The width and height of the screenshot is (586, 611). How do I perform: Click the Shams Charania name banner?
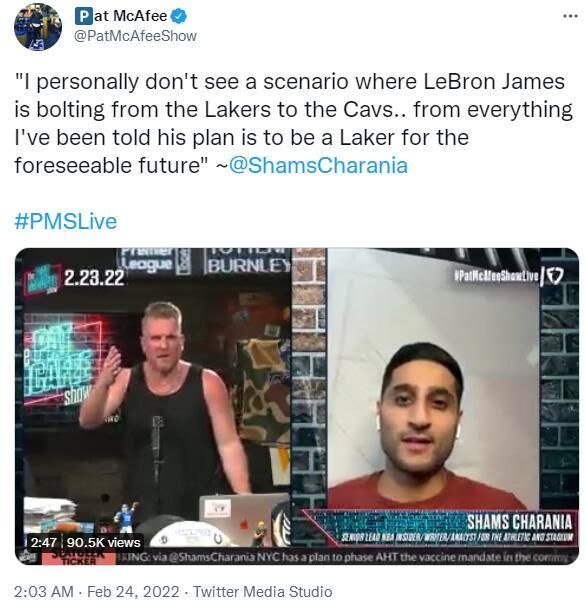(519, 521)
